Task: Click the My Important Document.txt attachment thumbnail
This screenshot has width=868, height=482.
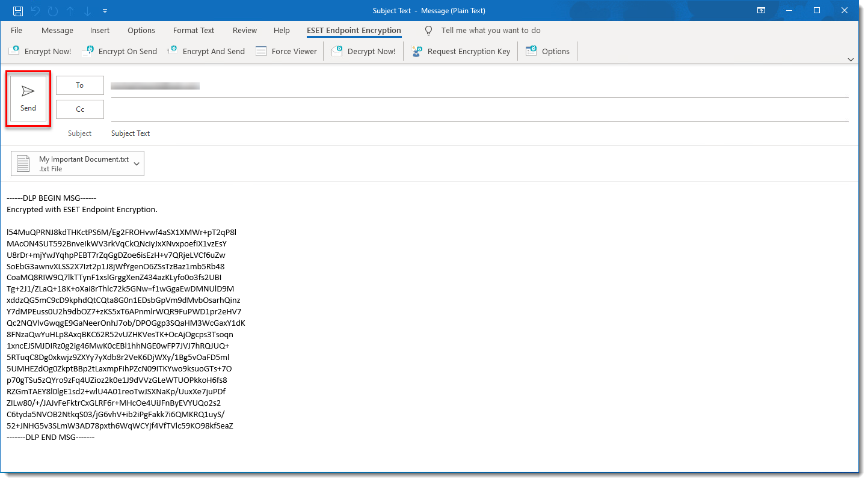Action: (x=23, y=163)
